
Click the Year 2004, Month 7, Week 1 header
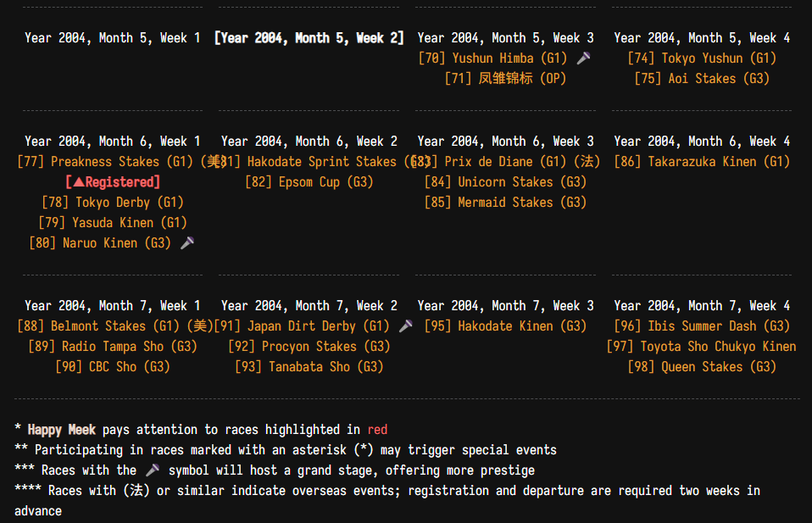[x=113, y=305]
